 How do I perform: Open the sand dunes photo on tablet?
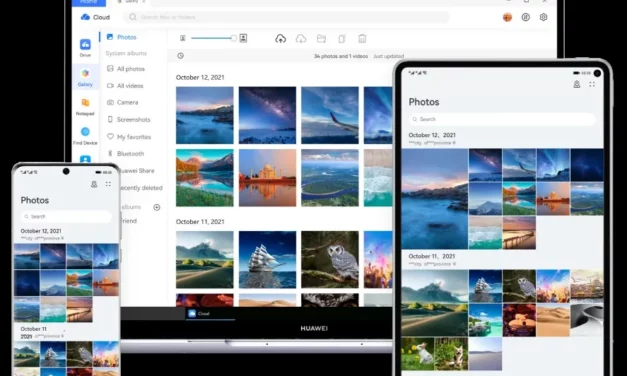point(553,320)
